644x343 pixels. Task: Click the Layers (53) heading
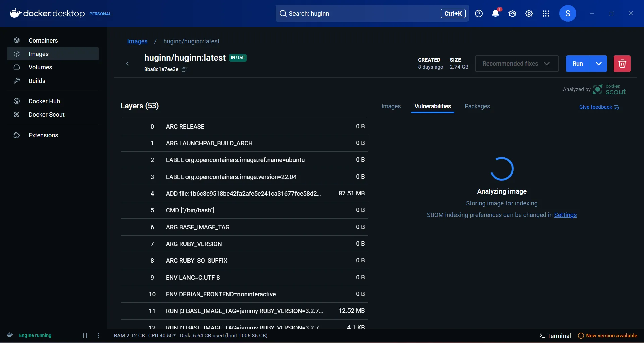click(140, 106)
